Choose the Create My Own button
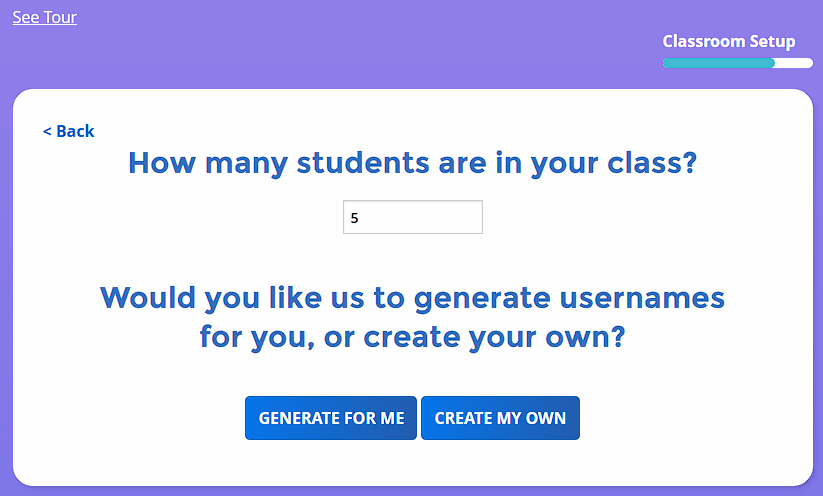 tap(500, 418)
